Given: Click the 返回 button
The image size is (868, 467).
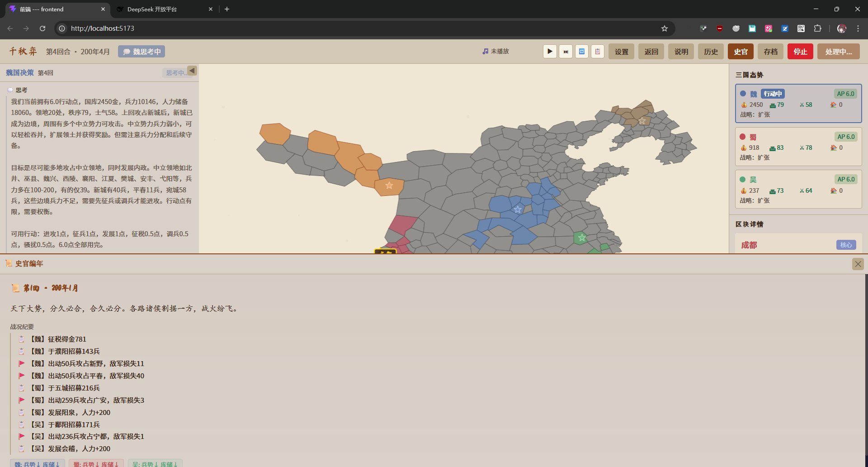Looking at the screenshot, I should [651, 52].
